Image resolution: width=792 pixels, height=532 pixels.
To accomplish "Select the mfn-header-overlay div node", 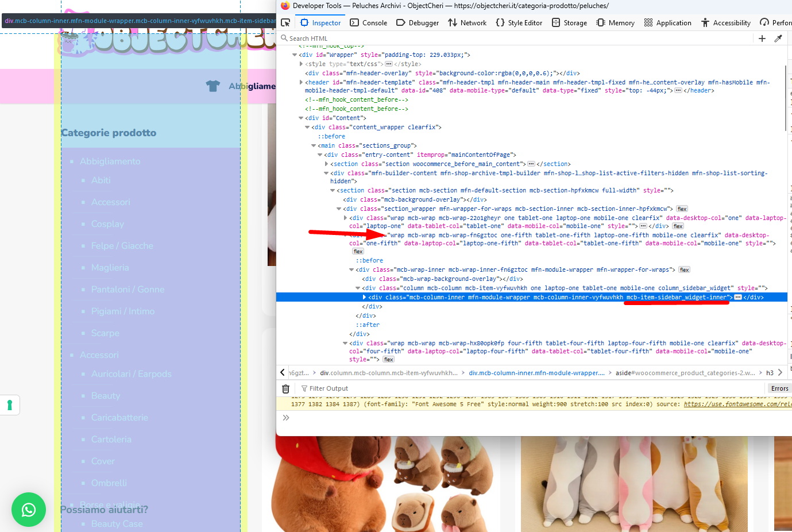I will [x=442, y=74].
